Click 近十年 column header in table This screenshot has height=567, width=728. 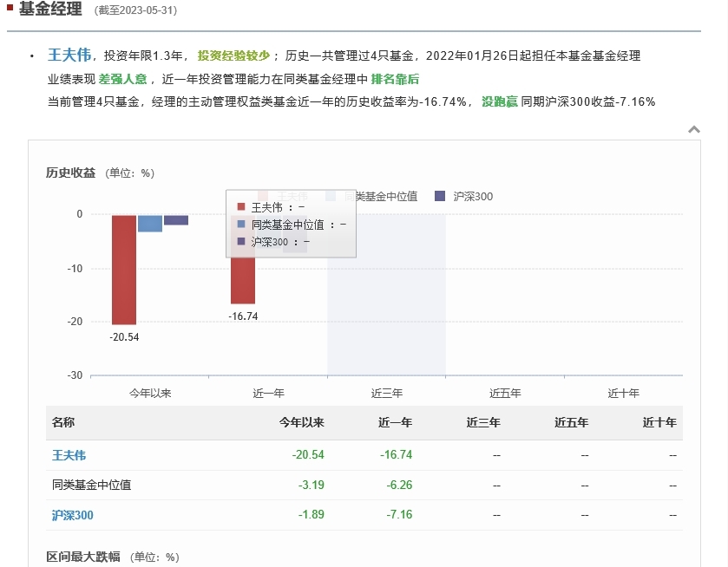(x=659, y=423)
